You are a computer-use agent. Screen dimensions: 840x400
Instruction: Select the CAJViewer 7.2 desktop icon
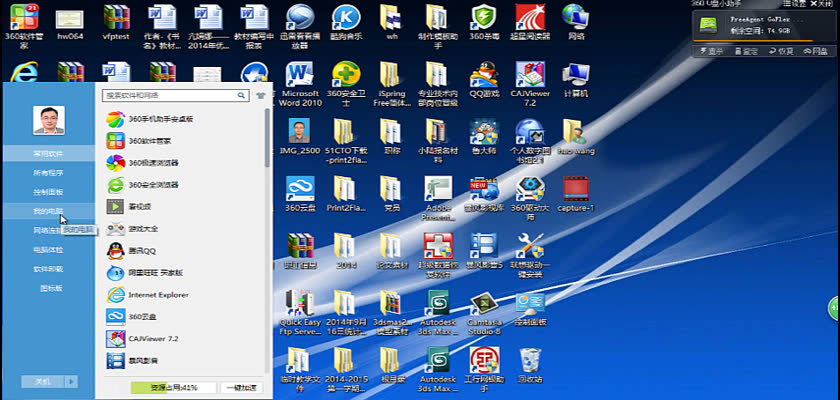(x=530, y=85)
